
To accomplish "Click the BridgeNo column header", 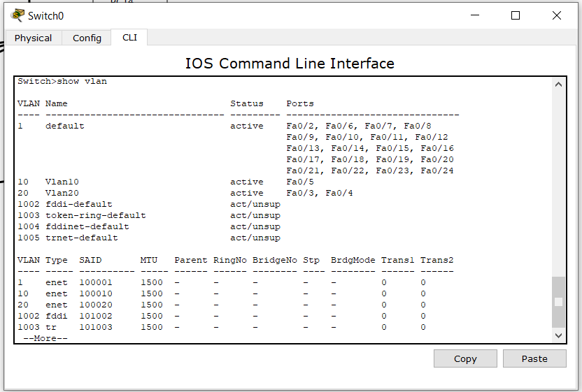I will tap(275, 260).
